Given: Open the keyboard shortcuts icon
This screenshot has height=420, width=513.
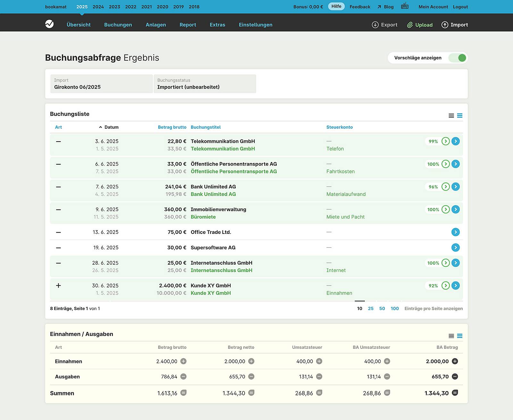Looking at the screenshot, I should [x=405, y=6].
